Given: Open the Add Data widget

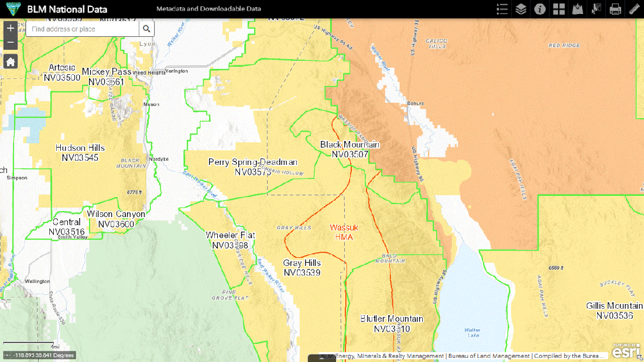Looking at the screenshot, I should [x=577, y=9].
